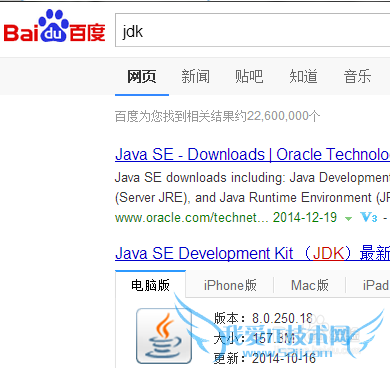This screenshot has height=368, width=390.
Task: Click the search box containing jdk
Action: [x=252, y=30]
